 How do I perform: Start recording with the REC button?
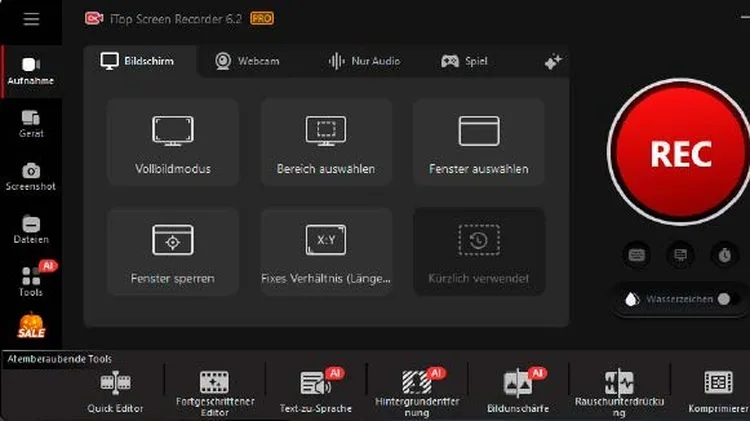pos(680,154)
